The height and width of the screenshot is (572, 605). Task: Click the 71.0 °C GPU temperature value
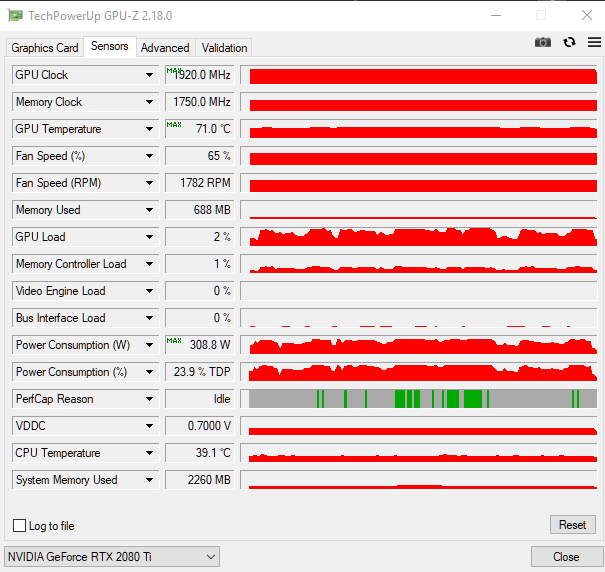(x=200, y=129)
